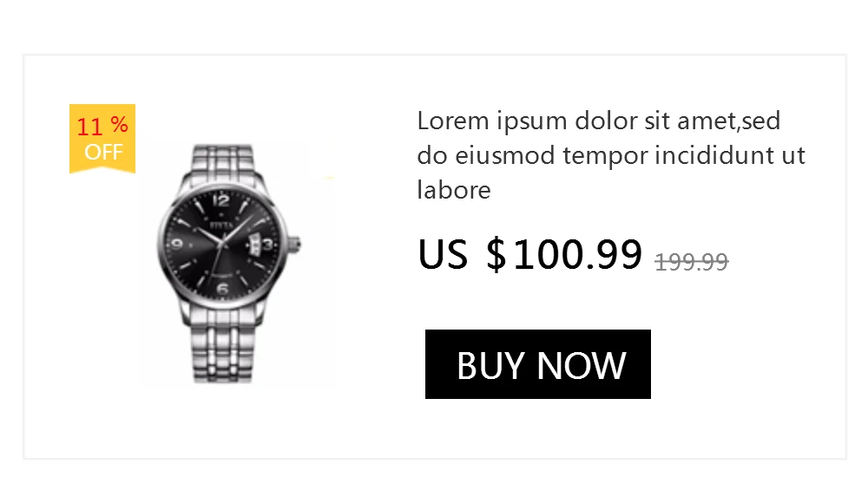This screenshot has width=868, height=503.
Task: Click the lower steel watch bracelet
Action: pyautogui.click(x=223, y=344)
